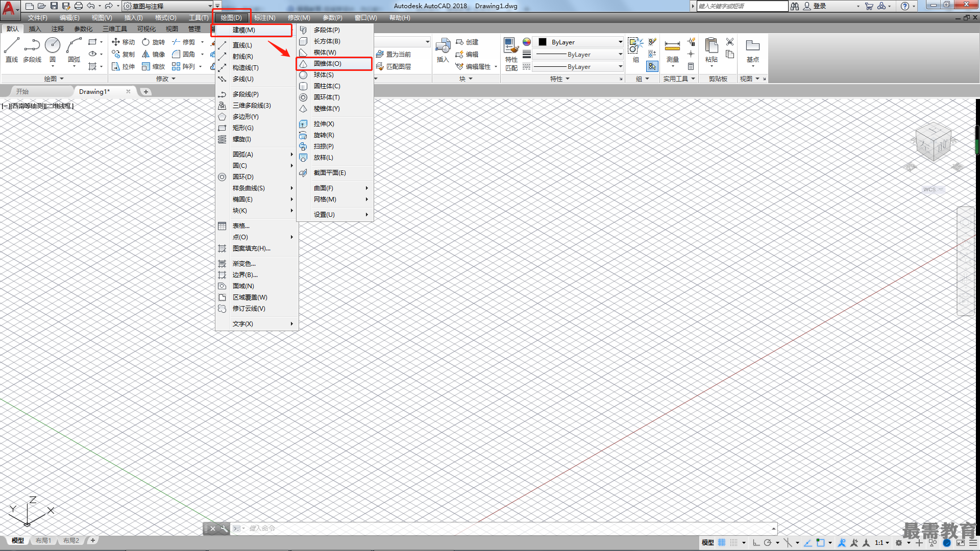The width and height of the screenshot is (980, 551).
Task: Click the Copy (复制) tool
Action: click(124, 55)
